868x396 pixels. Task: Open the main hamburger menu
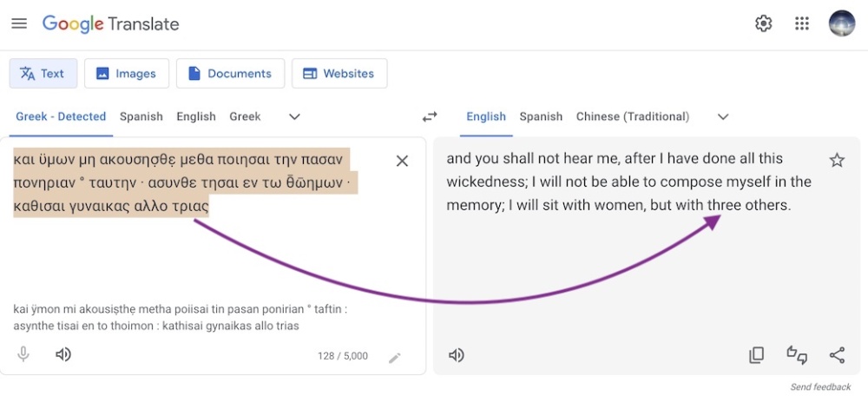click(19, 23)
